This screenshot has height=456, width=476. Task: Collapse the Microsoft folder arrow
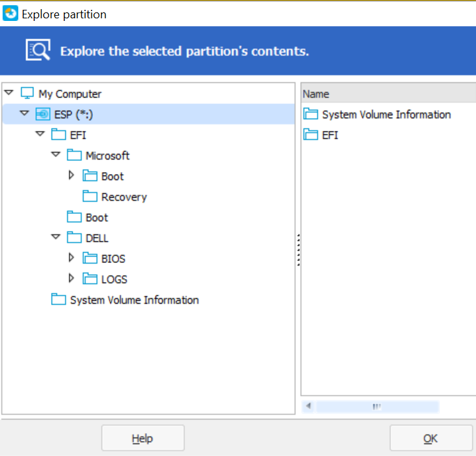point(56,154)
